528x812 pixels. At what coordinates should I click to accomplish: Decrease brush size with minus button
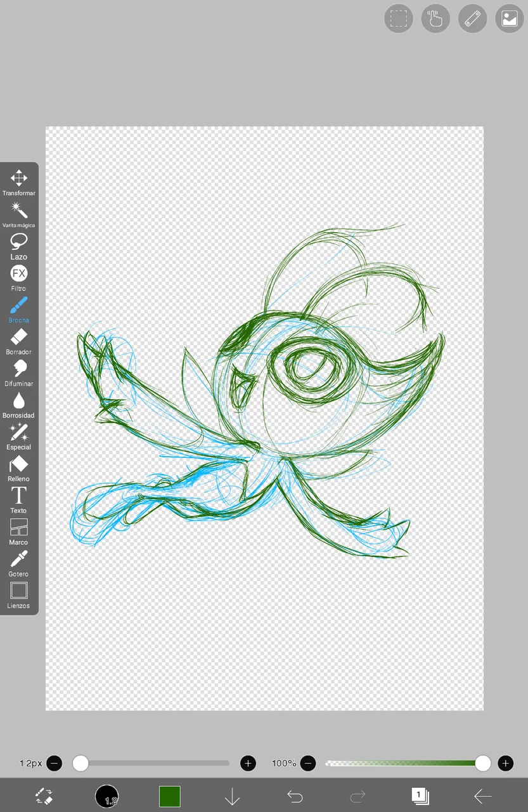(x=55, y=763)
